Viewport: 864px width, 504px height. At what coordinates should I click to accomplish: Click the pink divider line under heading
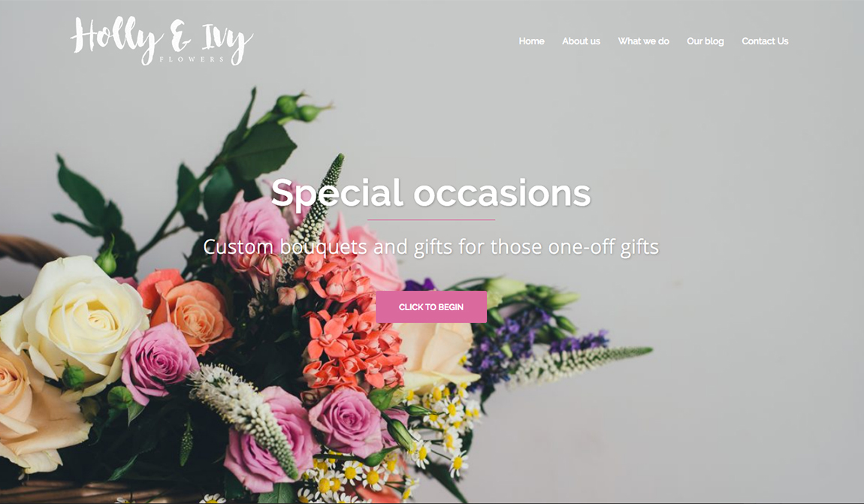coord(431,220)
